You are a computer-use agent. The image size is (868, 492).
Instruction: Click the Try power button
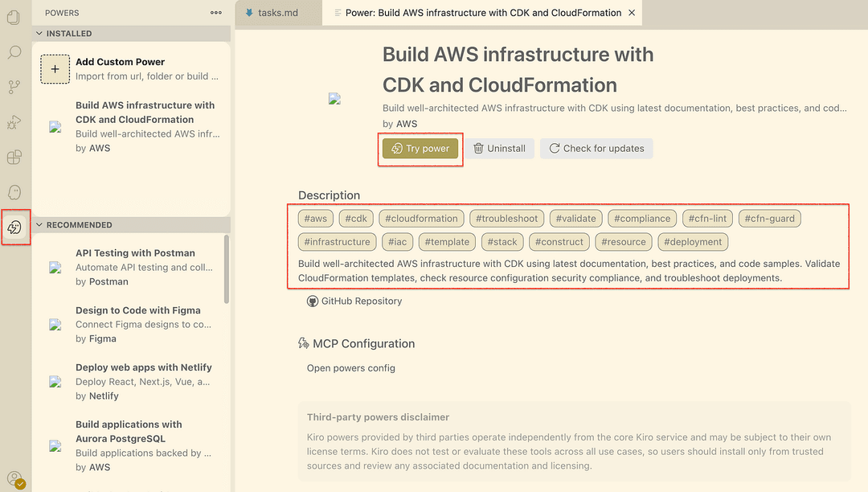coord(420,148)
